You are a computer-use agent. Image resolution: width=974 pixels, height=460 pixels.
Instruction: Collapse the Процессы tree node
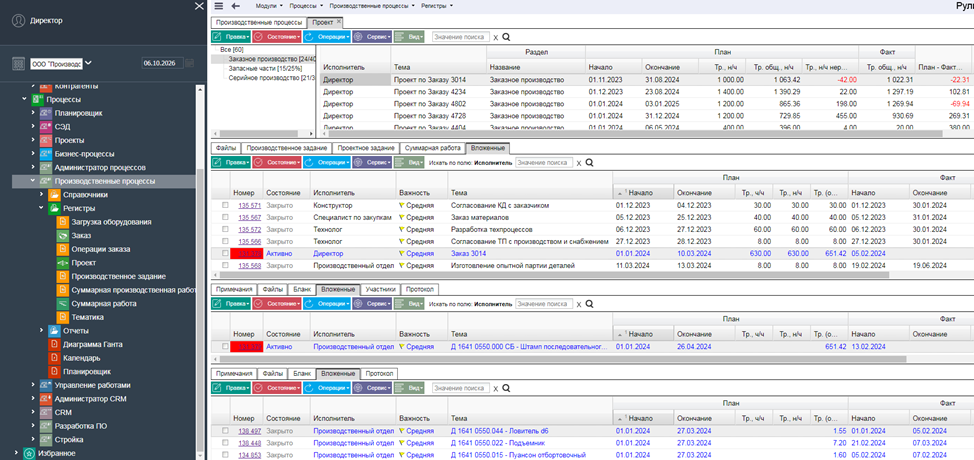point(24,99)
